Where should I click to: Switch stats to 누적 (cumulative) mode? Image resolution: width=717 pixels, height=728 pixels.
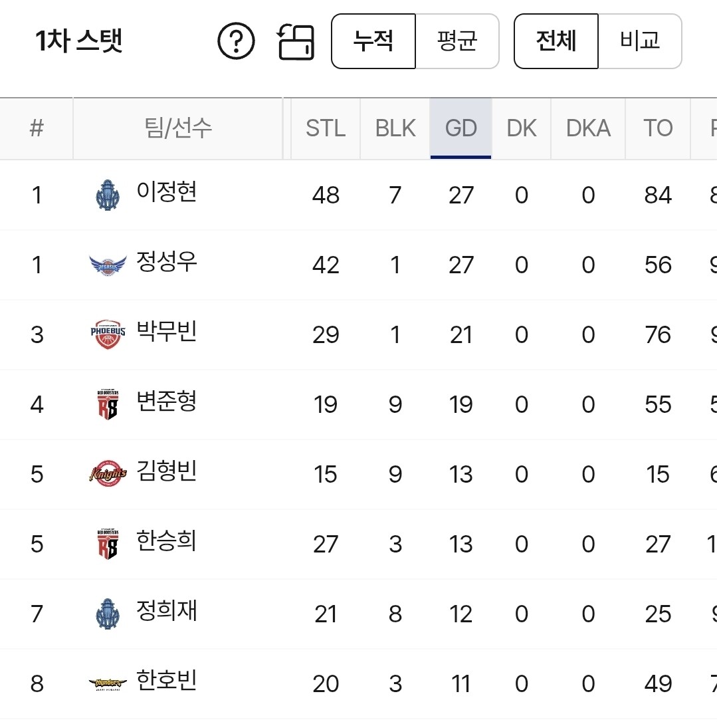pyautogui.click(x=373, y=41)
